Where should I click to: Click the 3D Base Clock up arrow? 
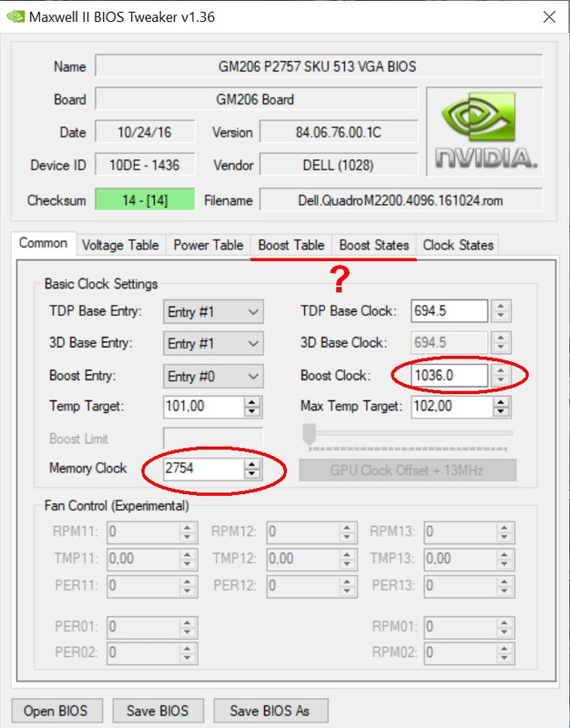click(501, 338)
